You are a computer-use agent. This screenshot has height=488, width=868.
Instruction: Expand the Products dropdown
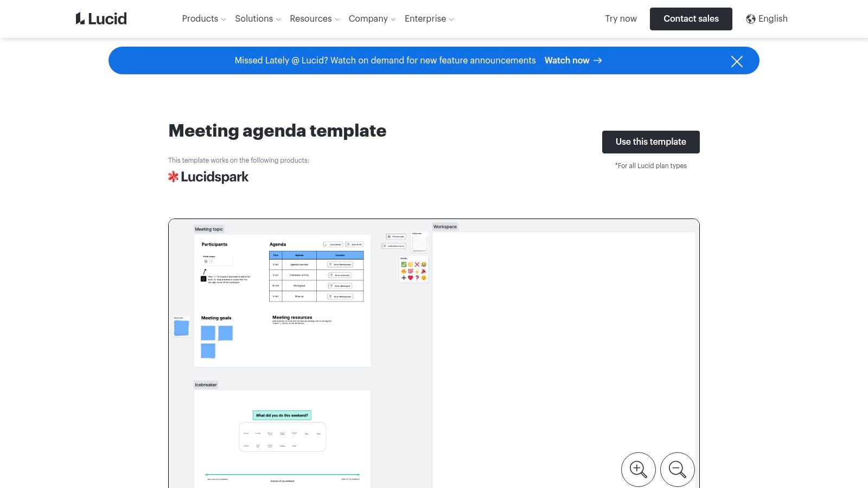pyautogui.click(x=203, y=18)
